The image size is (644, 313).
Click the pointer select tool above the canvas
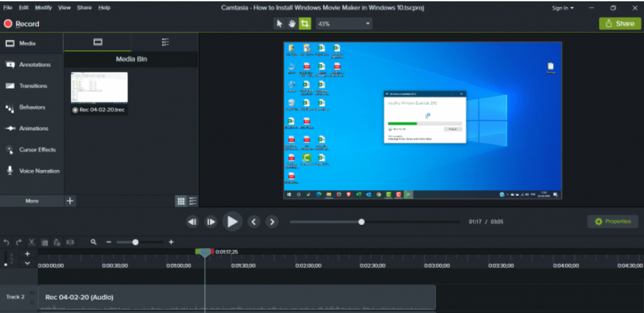point(280,23)
